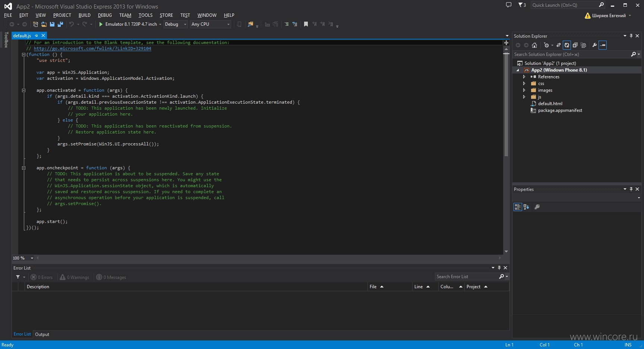Open the STORE menu
Viewport: 644px width, 349px height.
tap(166, 15)
